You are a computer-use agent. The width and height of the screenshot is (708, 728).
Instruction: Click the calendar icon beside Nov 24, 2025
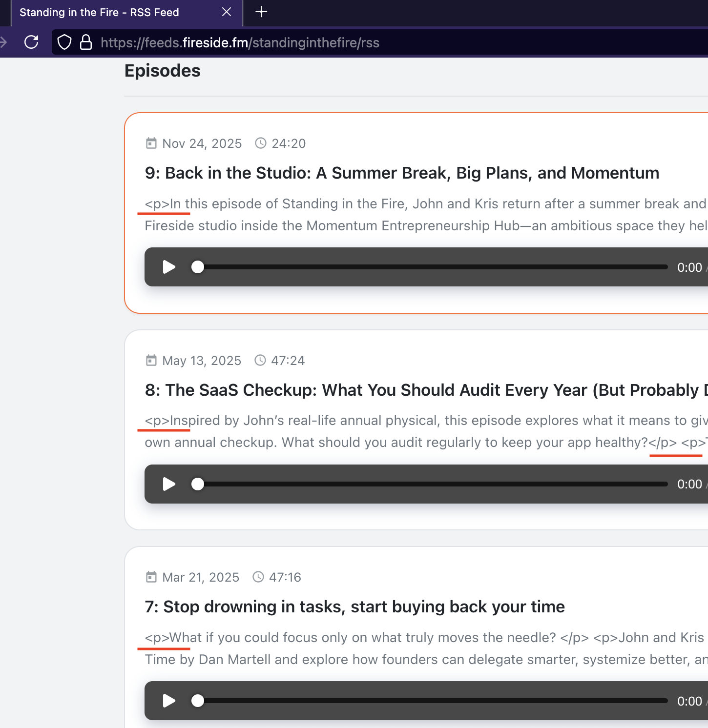pyautogui.click(x=151, y=143)
